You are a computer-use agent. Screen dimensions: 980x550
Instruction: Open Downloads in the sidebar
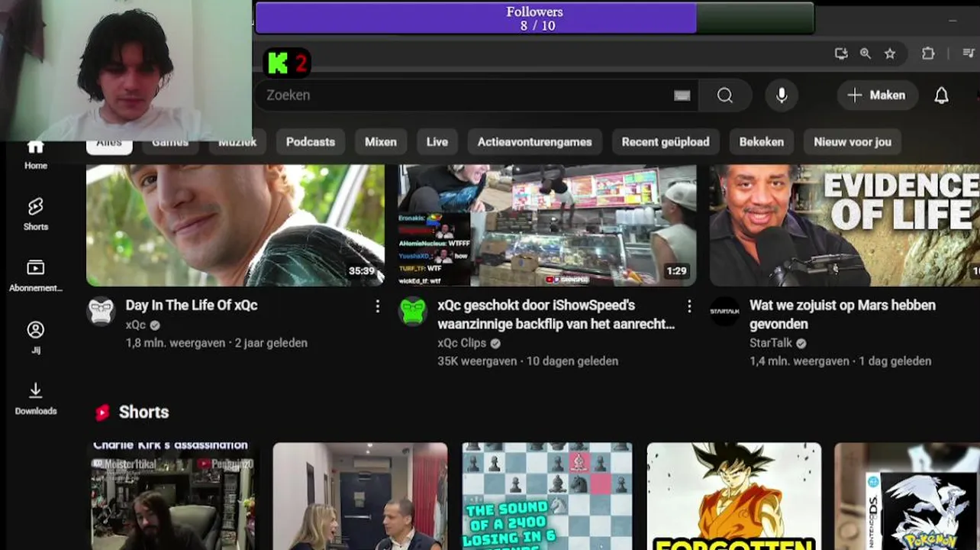35,399
